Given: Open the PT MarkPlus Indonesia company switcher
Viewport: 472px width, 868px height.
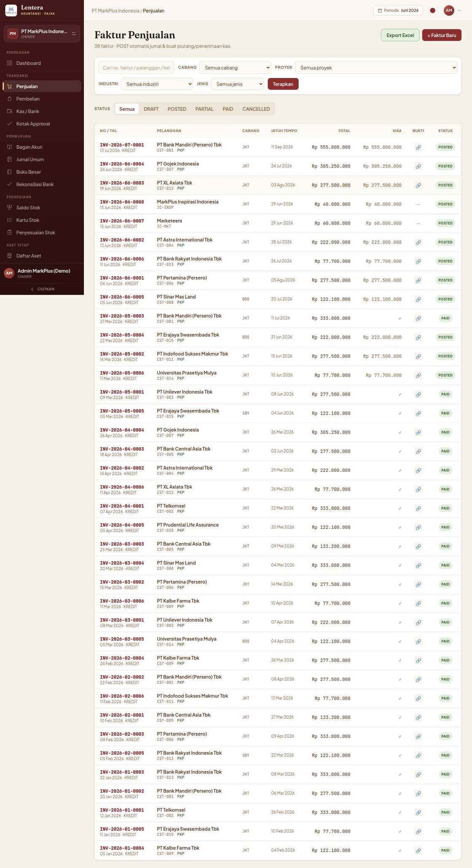Looking at the screenshot, I should click(x=42, y=34).
